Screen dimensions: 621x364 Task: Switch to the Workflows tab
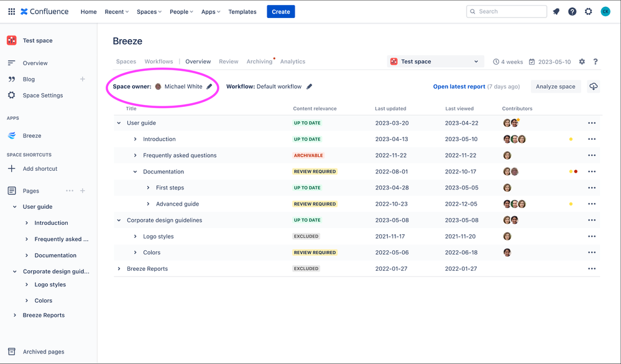pos(159,61)
